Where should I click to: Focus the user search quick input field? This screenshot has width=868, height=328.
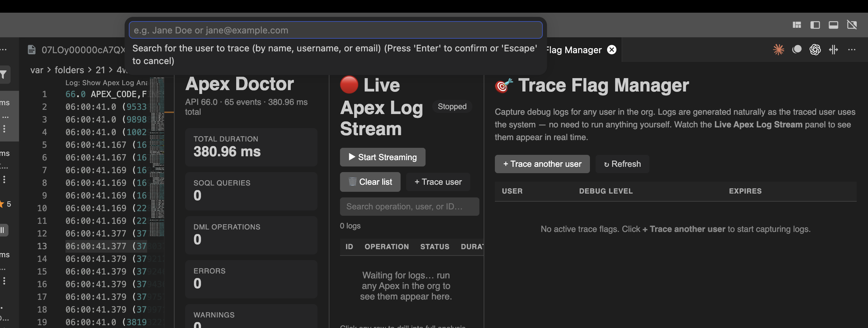335,30
